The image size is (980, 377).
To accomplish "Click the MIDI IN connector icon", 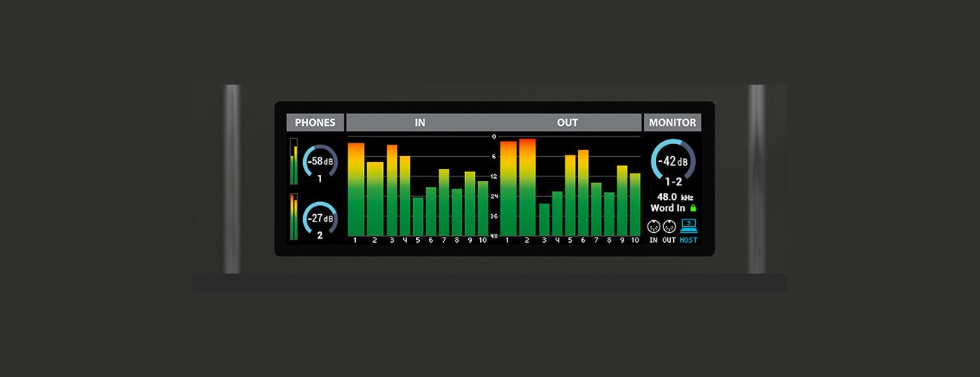I will pos(654,226).
